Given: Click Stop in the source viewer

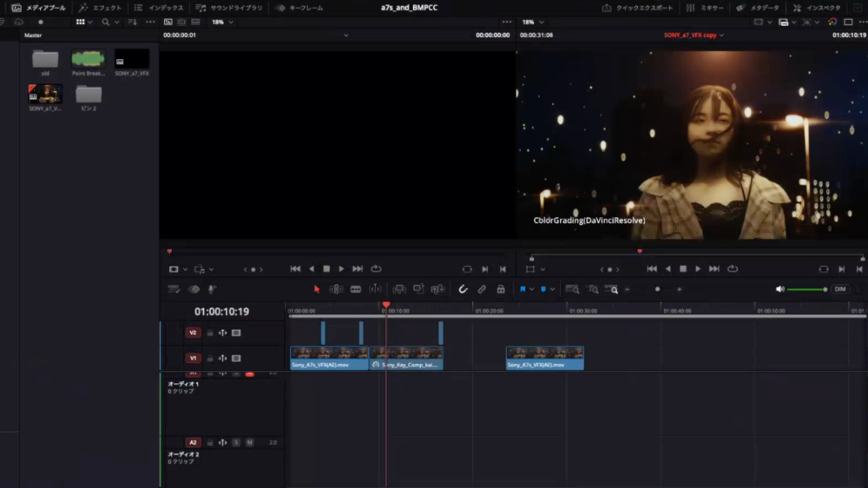Looking at the screenshot, I should [x=326, y=269].
